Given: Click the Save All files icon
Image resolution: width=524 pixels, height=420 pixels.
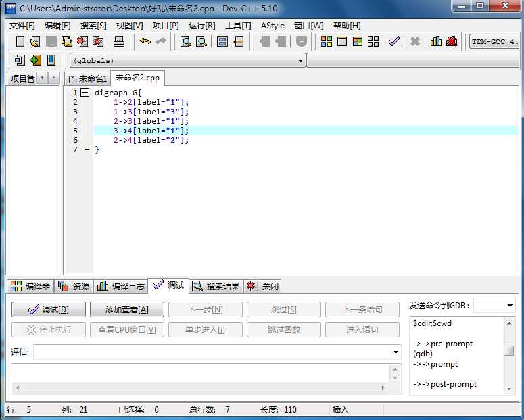Looking at the screenshot, I should (x=67, y=41).
